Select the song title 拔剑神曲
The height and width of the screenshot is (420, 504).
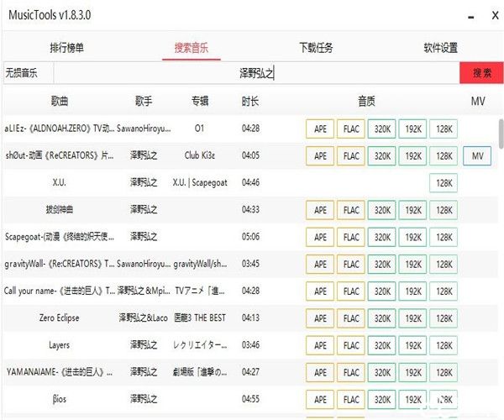coord(60,209)
